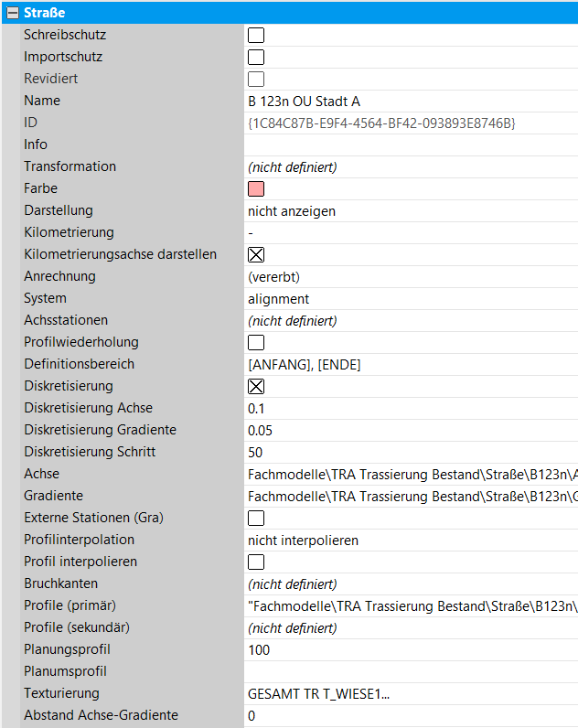Viewport: 578px width, 728px height.
Task: Open the pink Farbe color swatch
Action: (x=256, y=188)
